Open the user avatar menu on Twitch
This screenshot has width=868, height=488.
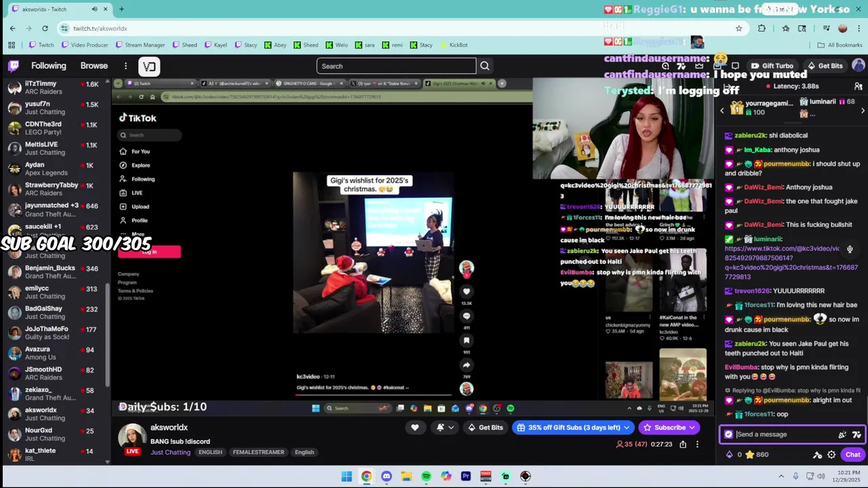click(859, 66)
